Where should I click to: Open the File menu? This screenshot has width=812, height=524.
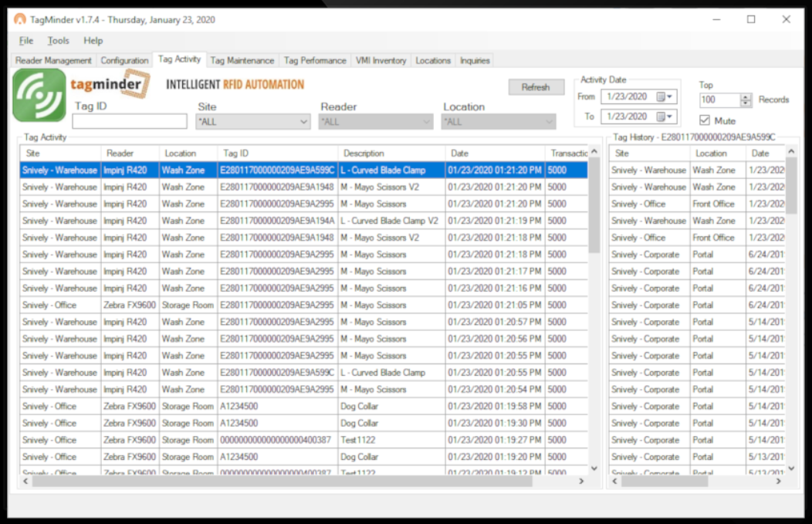click(x=26, y=40)
